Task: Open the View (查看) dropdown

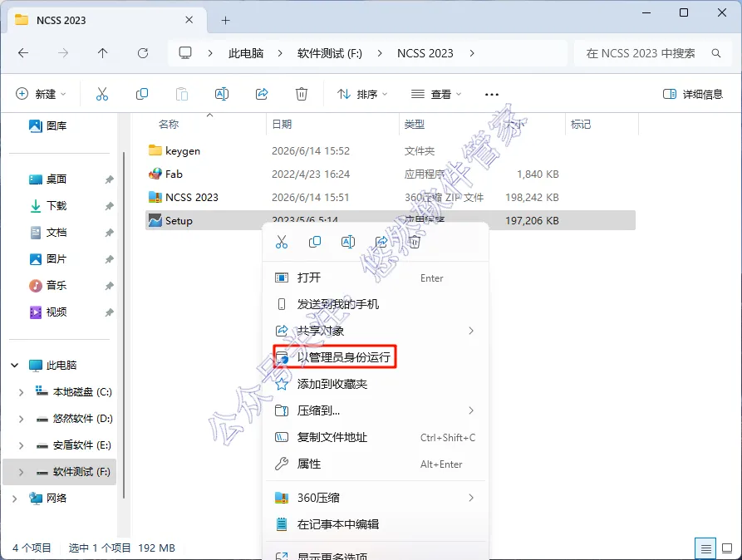Action: click(436, 94)
